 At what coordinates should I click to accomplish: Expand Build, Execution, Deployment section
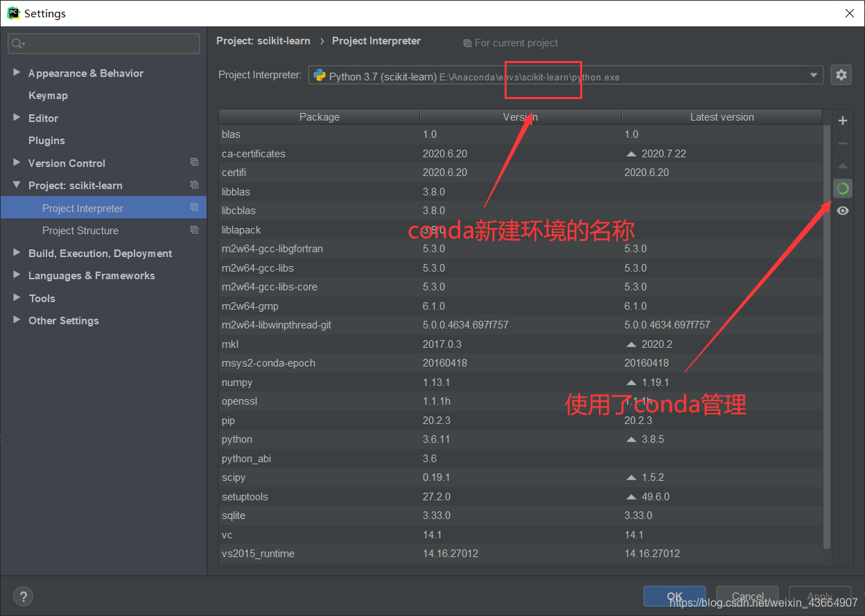(x=17, y=253)
